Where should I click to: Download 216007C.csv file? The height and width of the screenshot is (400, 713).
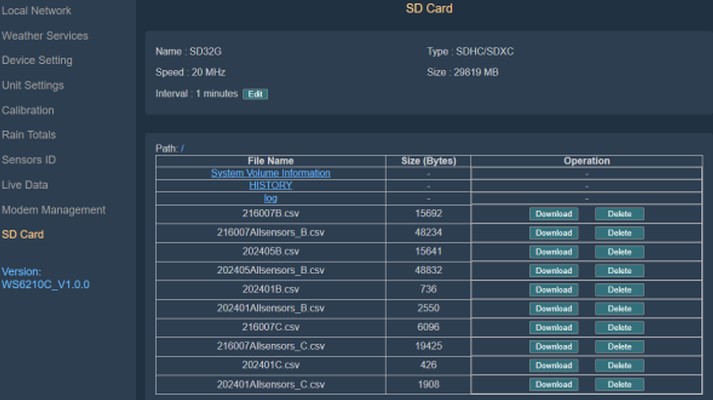(553, 327)
